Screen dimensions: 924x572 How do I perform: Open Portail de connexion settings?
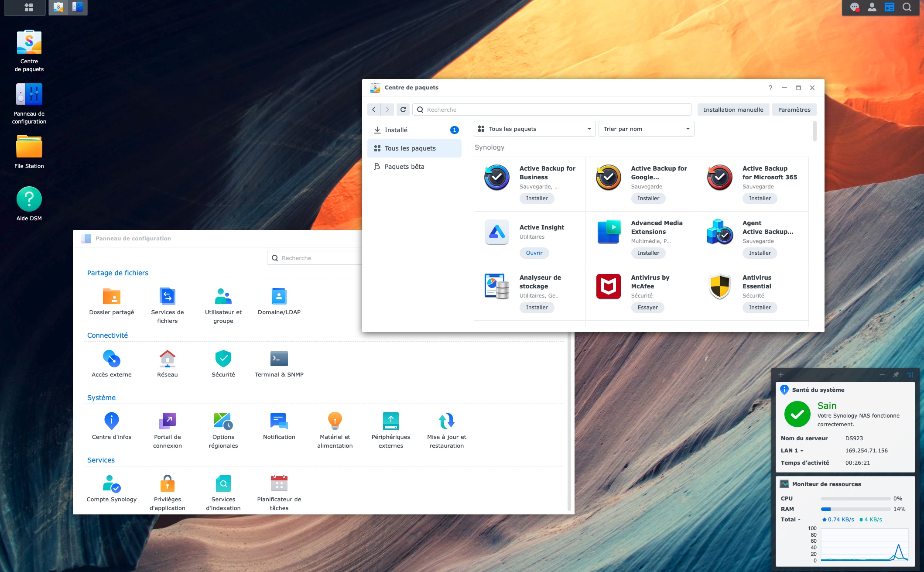click(x=168, y=430)
